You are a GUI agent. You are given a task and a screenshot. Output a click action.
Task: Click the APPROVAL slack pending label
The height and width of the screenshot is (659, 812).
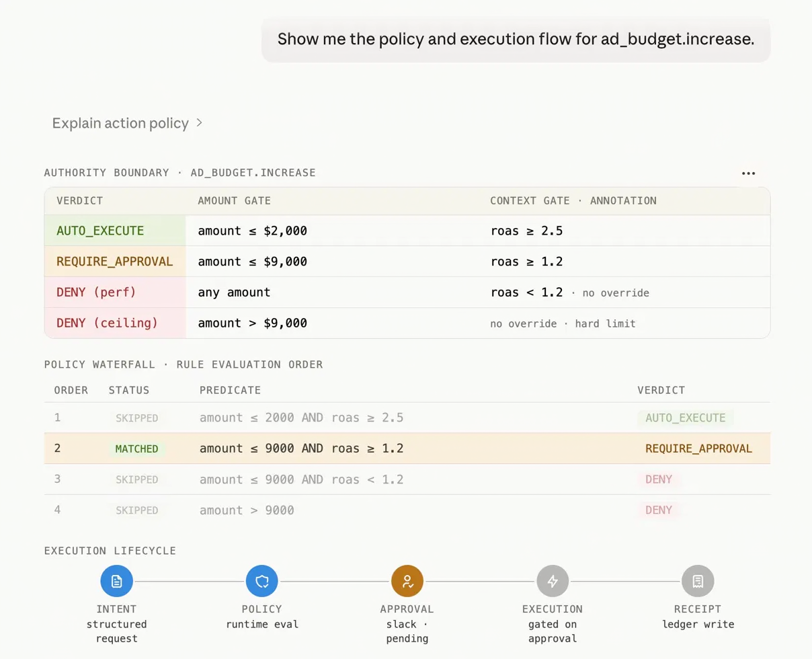click(x=407, y=624)
